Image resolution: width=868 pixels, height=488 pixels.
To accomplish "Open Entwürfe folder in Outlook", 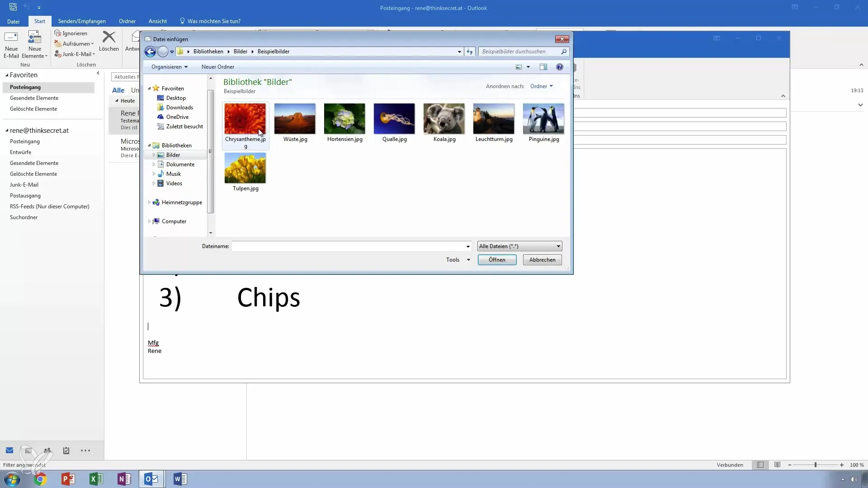I will [21, 152].
